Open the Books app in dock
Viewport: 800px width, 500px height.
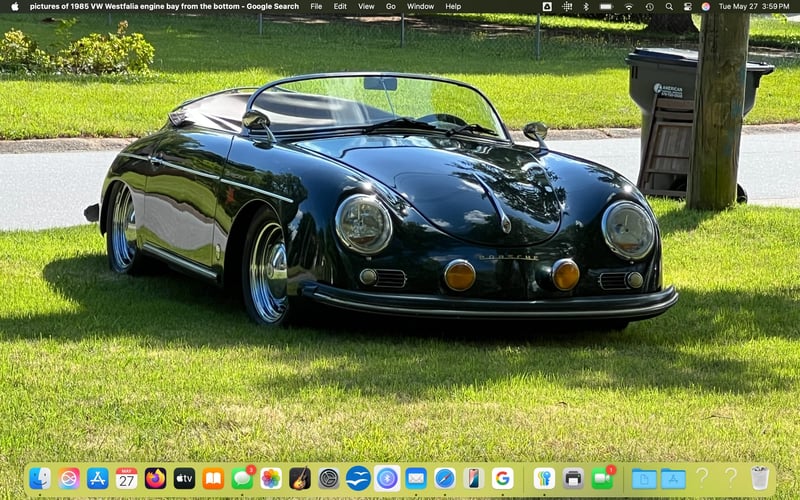click(213, 478)
